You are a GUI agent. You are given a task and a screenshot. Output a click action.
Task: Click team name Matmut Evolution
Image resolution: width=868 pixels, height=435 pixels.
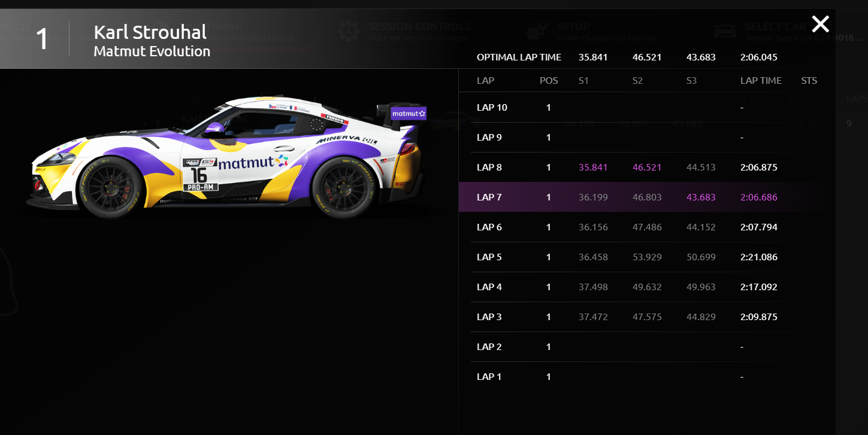click(152, 51)
